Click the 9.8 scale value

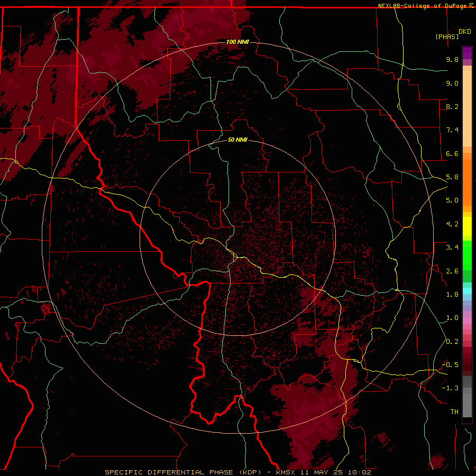pyautogui.click(x=452, y=59)
